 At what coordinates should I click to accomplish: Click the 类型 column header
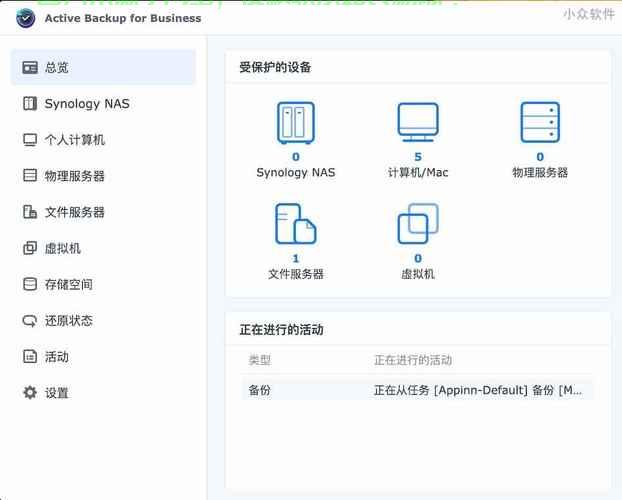tap(260, 360)
